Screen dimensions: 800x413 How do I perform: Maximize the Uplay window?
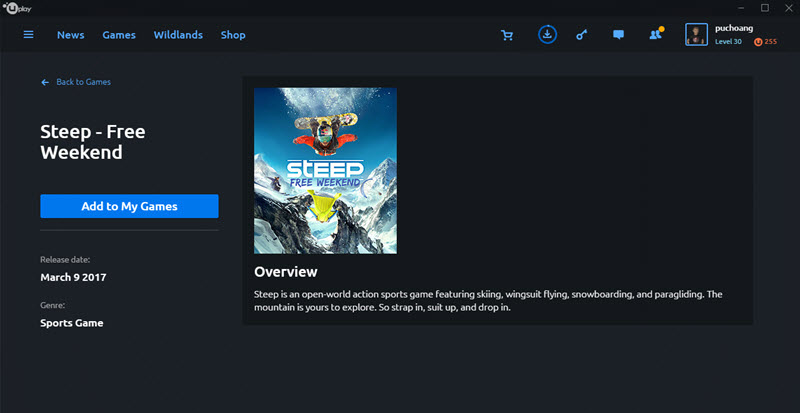coord(765,8)
